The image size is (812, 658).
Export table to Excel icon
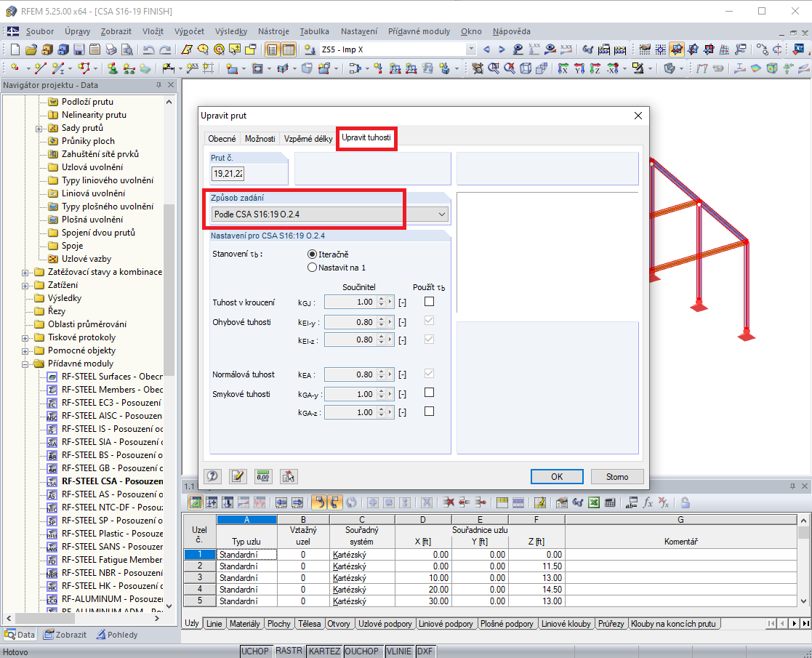(x=594, y=502)
